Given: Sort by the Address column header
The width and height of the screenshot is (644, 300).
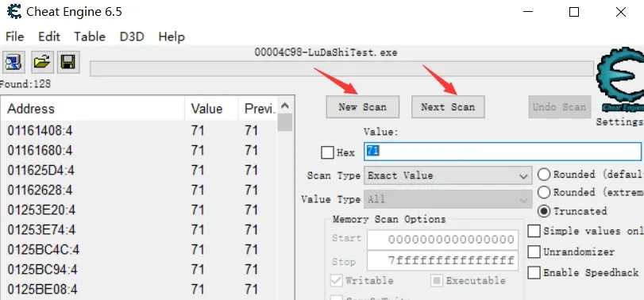Looking at the screenshot, I should [93, 110].
